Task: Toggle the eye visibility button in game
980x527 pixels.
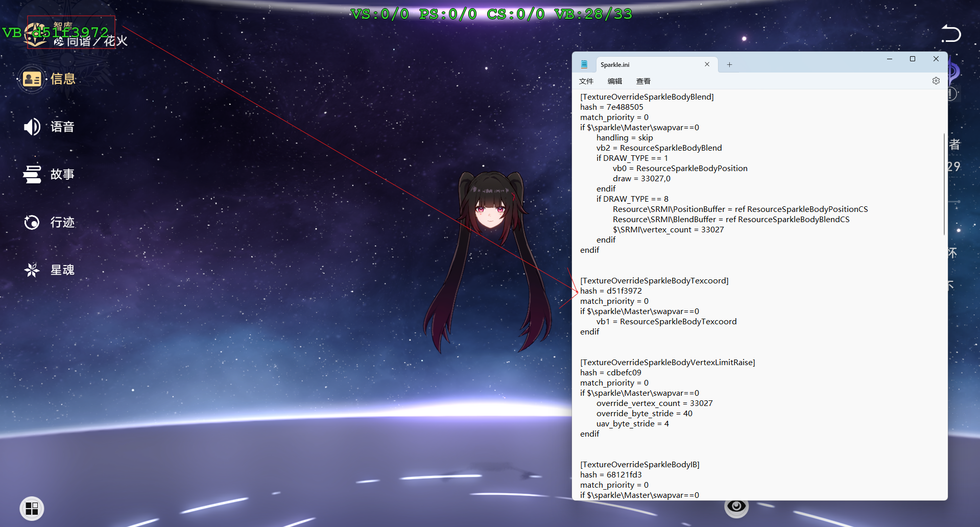Action: (x=736, y=506)
